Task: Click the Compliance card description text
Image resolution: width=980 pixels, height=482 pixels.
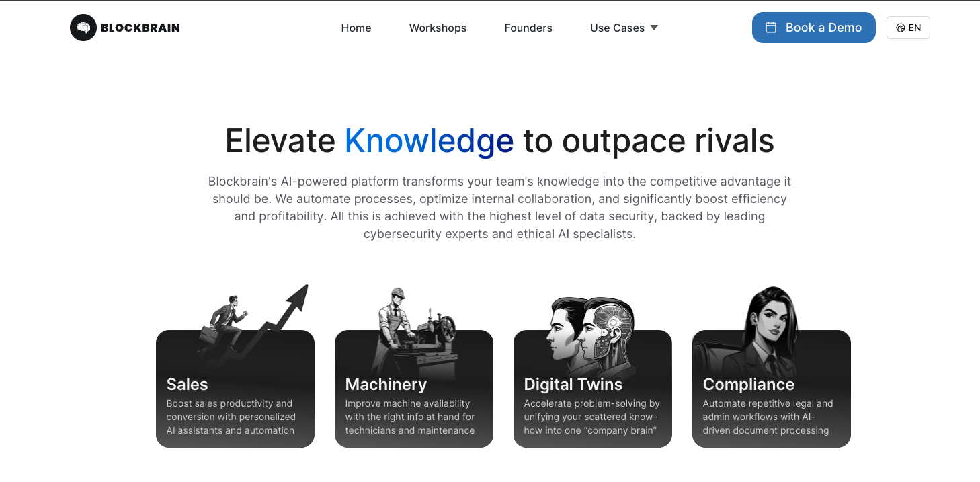Action: click(x=768, y=417)
